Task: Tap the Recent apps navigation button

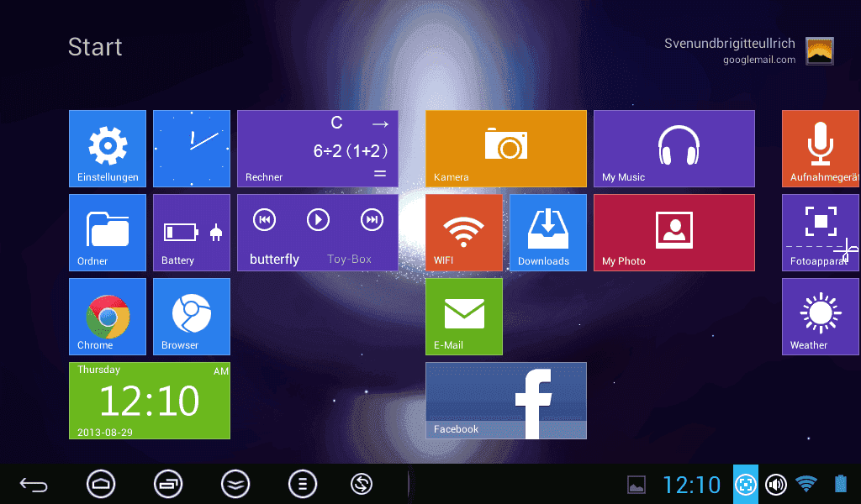Action: coord(168,484)
